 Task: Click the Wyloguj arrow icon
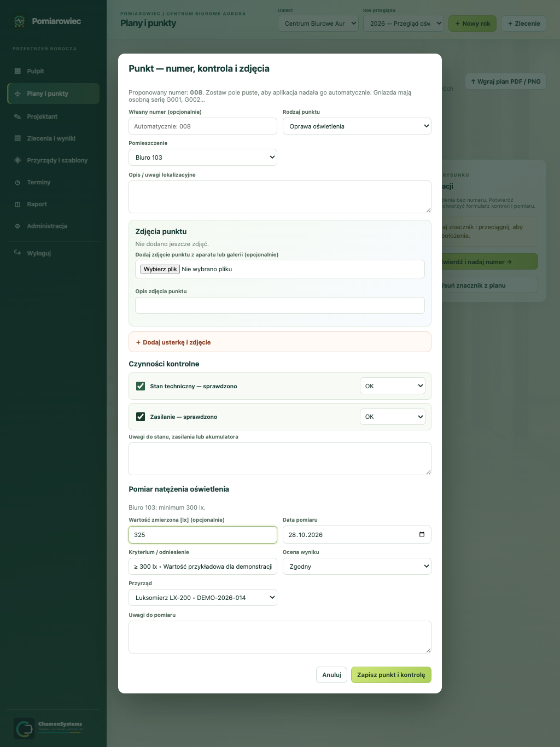pyautogui.click(x=17, y=253)
